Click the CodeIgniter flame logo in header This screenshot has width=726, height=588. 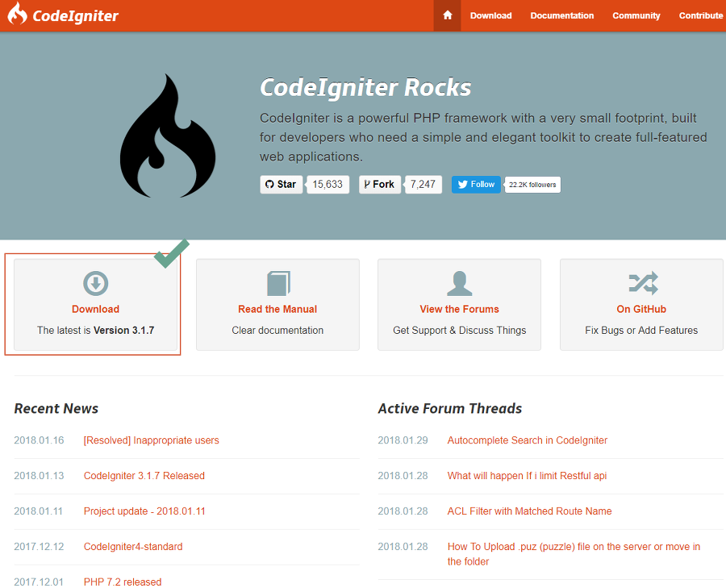[x=17, y=13]
